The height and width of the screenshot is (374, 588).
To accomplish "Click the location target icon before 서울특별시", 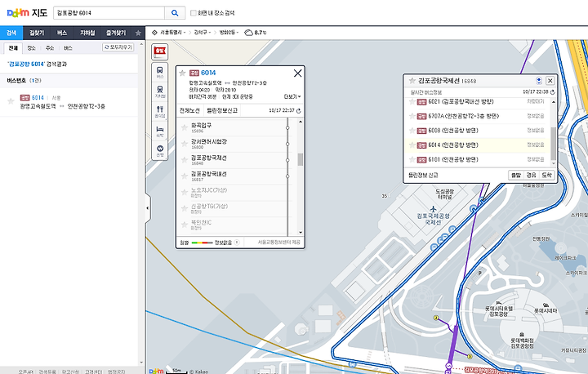I will click(154, 33).
